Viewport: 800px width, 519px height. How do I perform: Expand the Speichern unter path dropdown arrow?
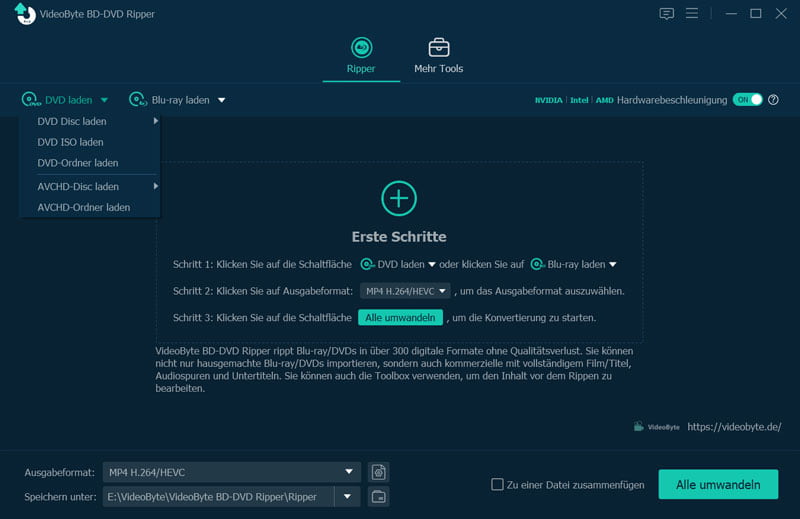[x=347, y=496]
